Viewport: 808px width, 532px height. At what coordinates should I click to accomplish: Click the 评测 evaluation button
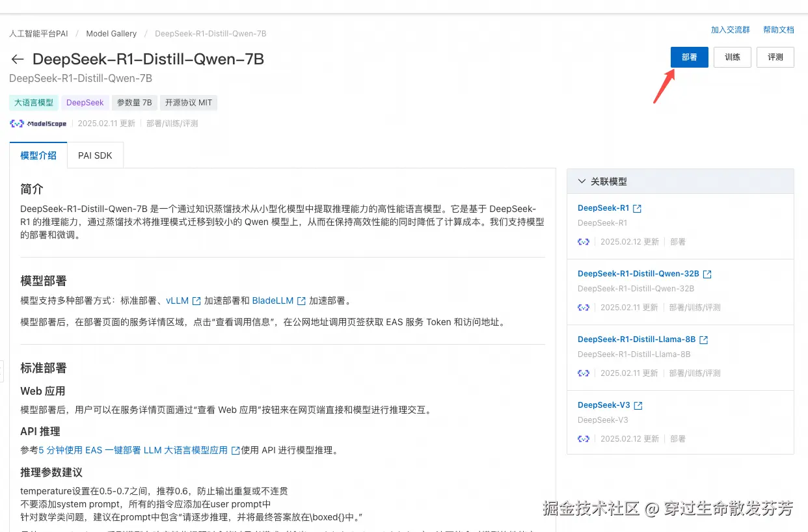(775, 57)
